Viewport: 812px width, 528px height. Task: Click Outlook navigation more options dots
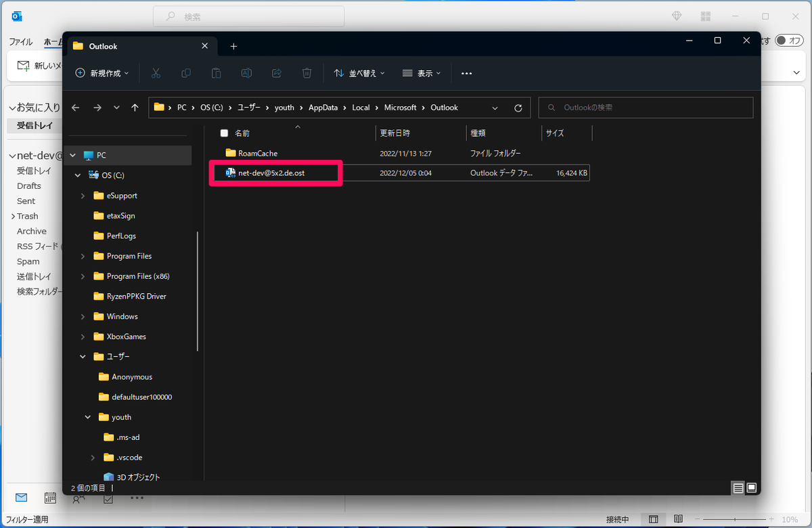(x=137, y=498)
